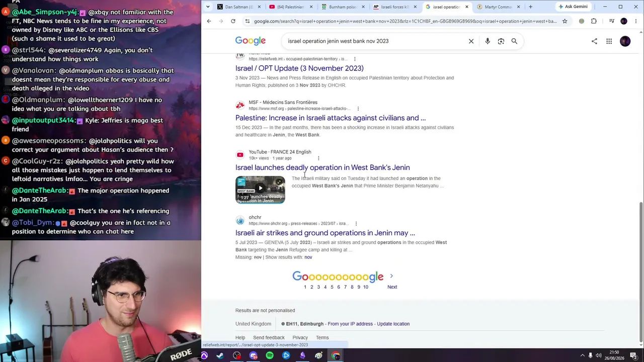Open the Google account avatar
Viewport: 644px width, 362px height.
625,41
